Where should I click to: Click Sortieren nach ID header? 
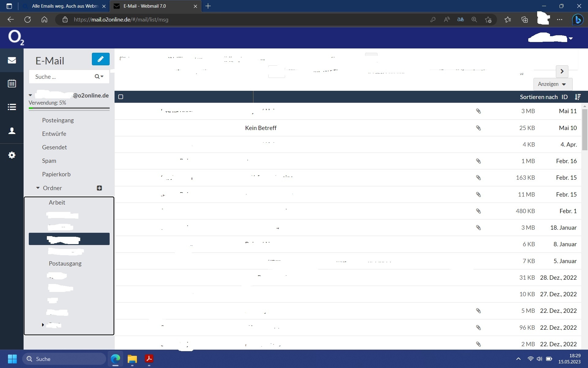tap(544, 97)
